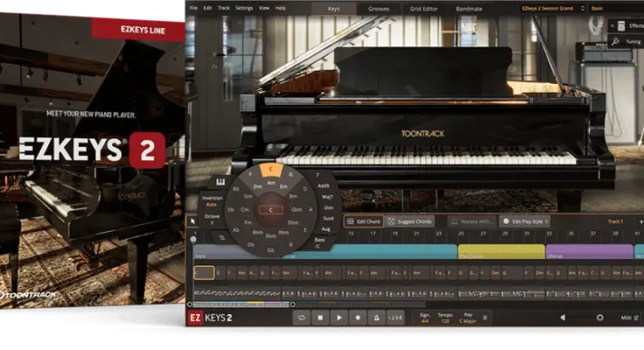Start playback with the Play button
Screen dimensions: 644x350
tap(339, 318)
